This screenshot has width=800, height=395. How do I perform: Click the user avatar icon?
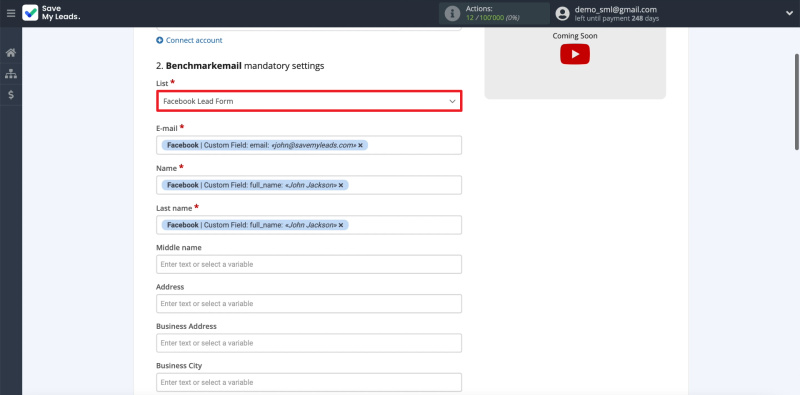[562, 14]
